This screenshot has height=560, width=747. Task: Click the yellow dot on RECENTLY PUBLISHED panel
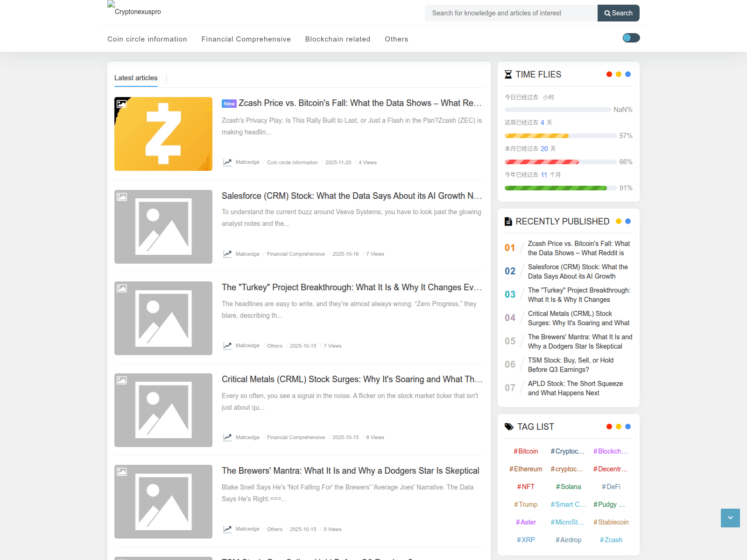pos(619,221)
